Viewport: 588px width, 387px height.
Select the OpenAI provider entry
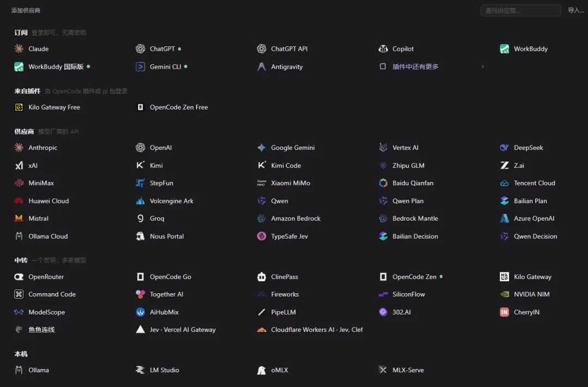pos(154,148)
